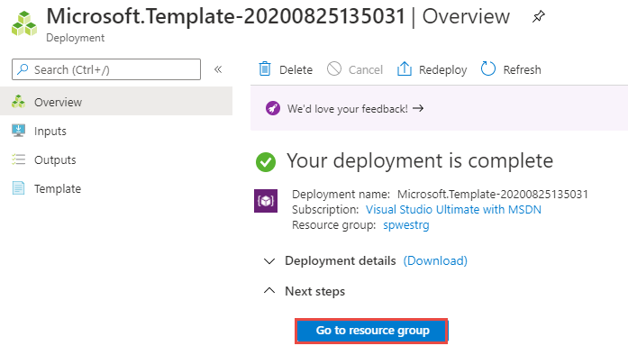Focus the Search (Ctrl+/) input field
Screen dimensions: 628x364
click(x=113, y=69)
